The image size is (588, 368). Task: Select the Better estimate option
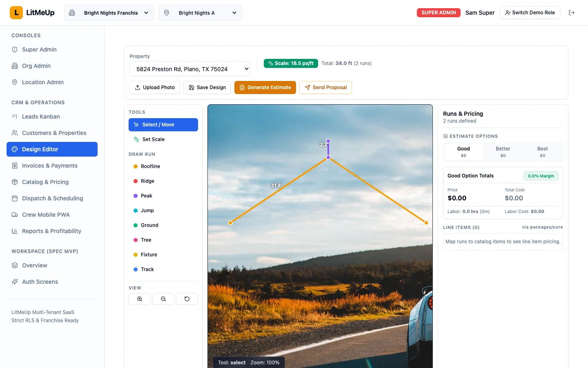coord(503,152)
